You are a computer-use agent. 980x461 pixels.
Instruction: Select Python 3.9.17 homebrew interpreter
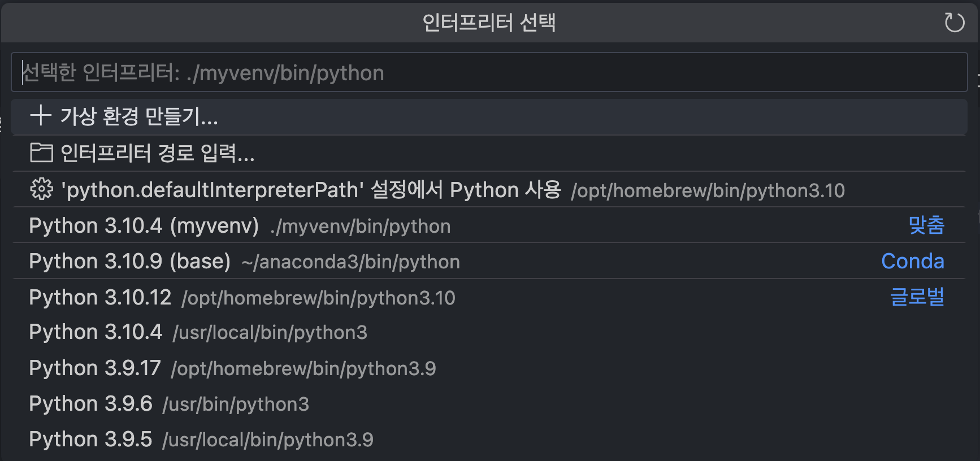[489, 368]
